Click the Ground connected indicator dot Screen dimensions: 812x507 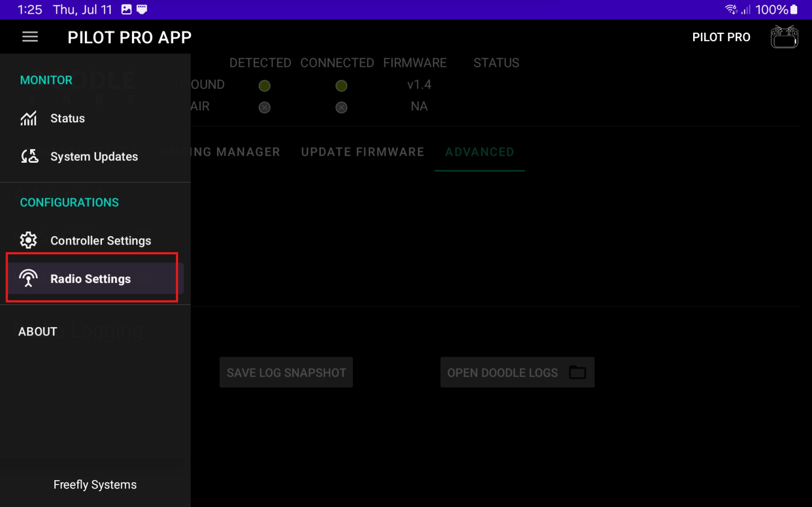(x=341, y=86)
